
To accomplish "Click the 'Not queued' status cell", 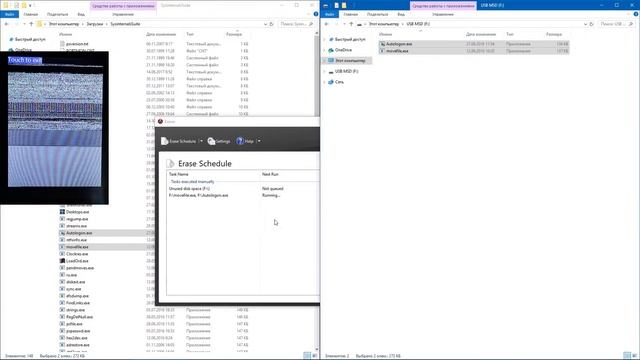I will 273,189.
